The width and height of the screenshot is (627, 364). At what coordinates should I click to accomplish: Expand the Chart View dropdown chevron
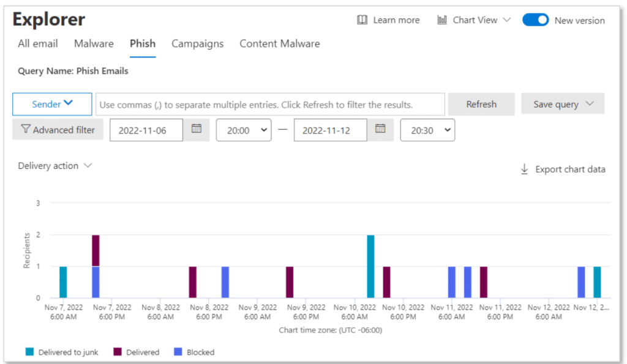pyautogui.click(x=506, y=20)
